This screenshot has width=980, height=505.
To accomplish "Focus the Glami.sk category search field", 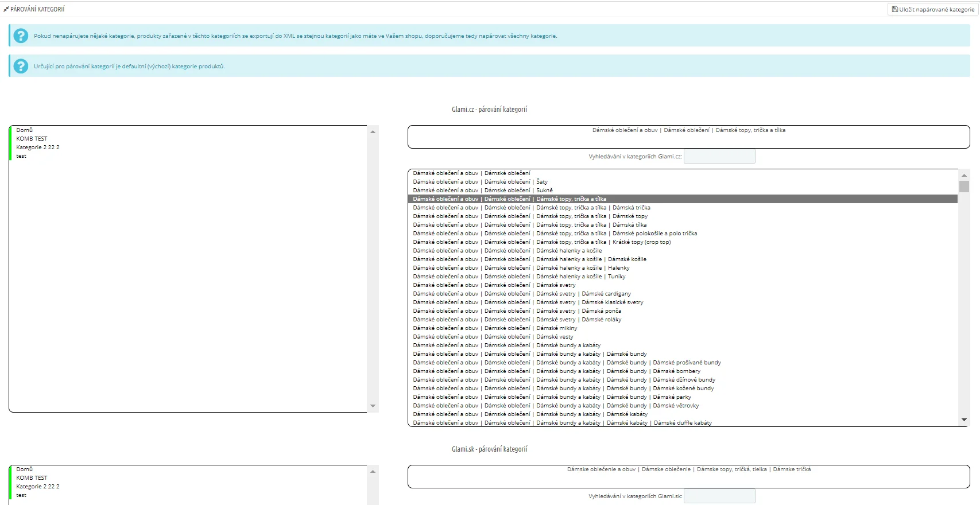I will tap(719, 496).
